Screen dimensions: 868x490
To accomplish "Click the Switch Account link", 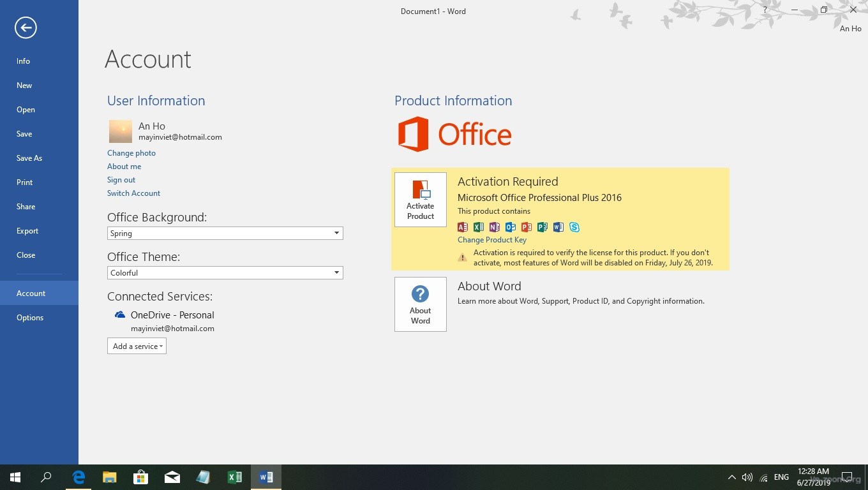I will (x=133, y=193).
